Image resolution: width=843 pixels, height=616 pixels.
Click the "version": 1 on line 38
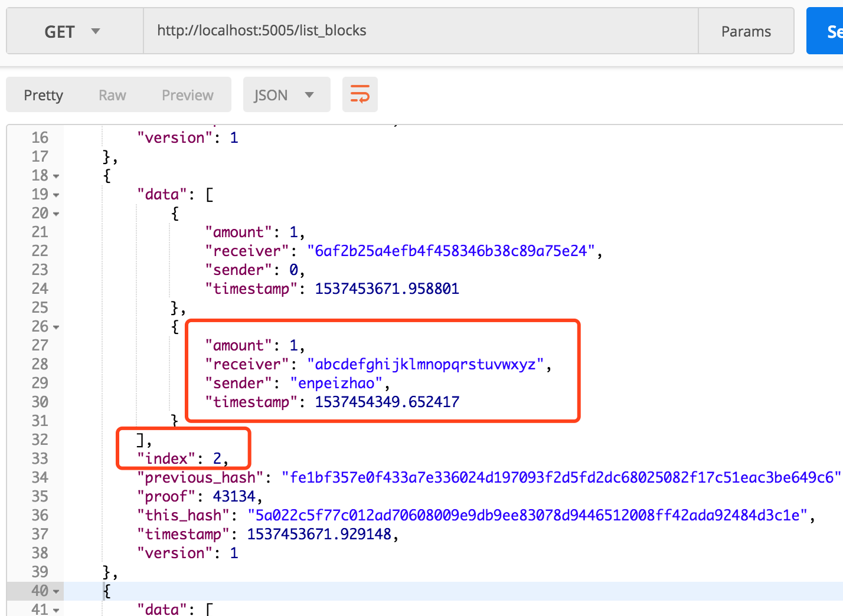187,553
